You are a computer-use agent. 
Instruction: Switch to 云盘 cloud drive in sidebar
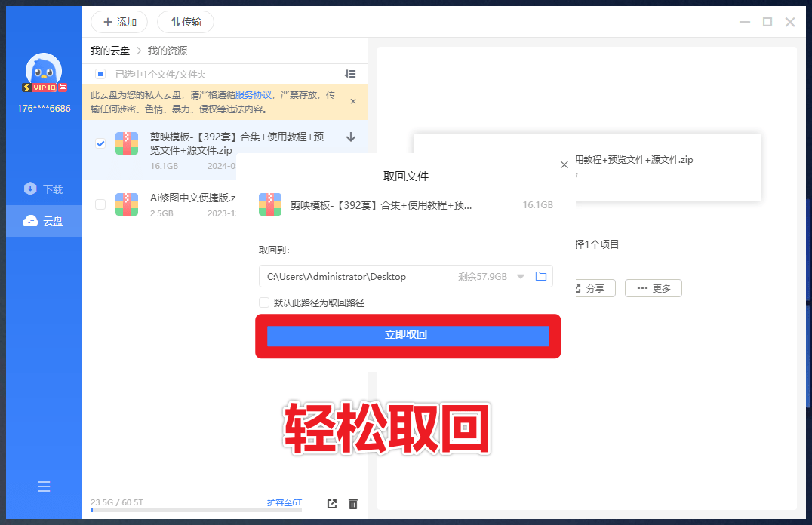(43, 220)
